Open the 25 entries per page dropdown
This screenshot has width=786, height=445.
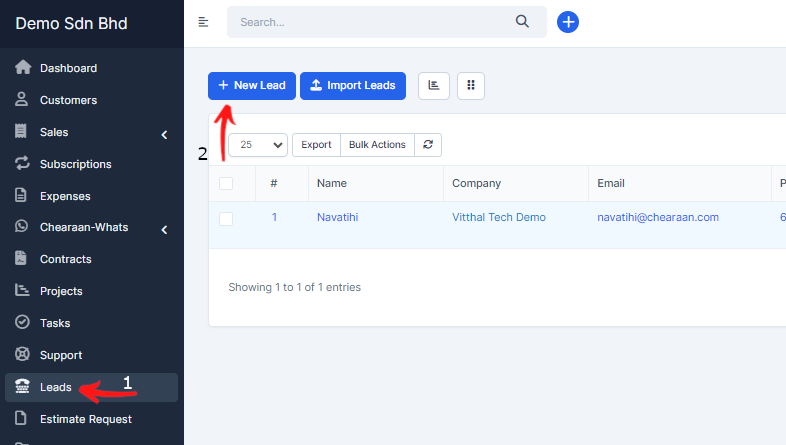(258, 145)
